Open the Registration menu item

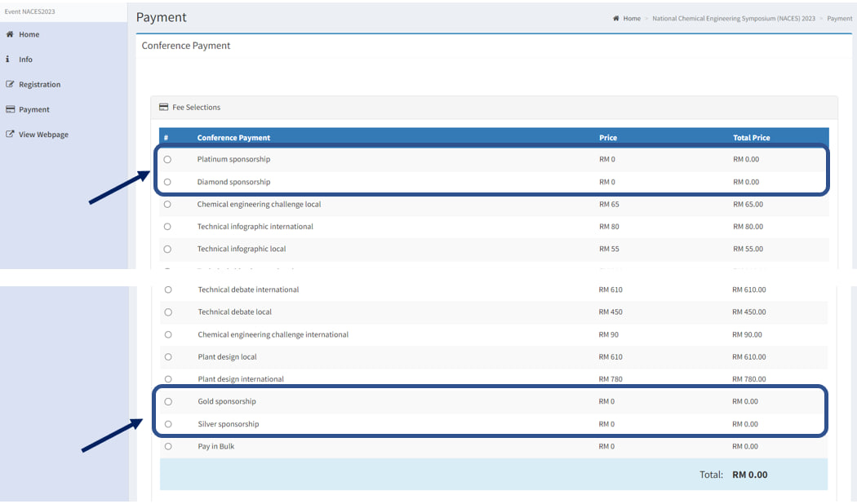[39, 85]
